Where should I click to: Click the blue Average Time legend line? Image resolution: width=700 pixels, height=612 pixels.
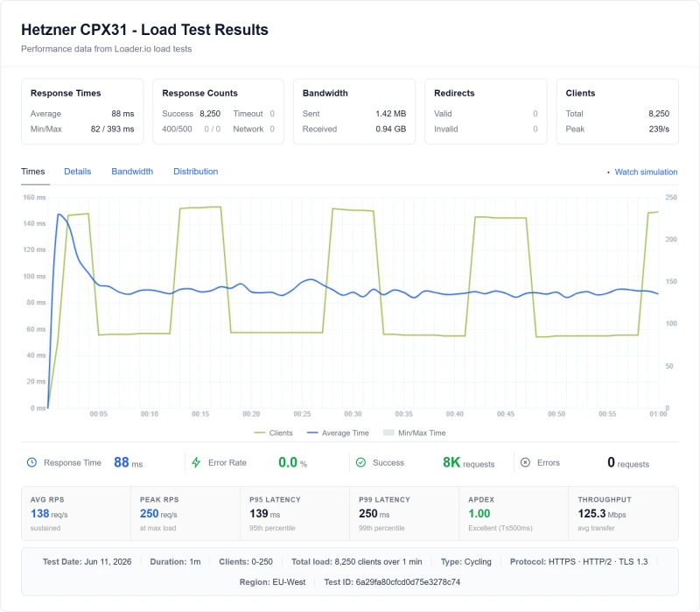pyautogui.click(x=312, y=433)
